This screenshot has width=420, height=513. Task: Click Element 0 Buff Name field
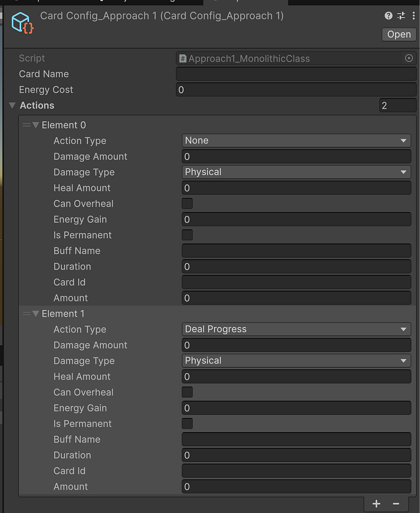[296, 251]
